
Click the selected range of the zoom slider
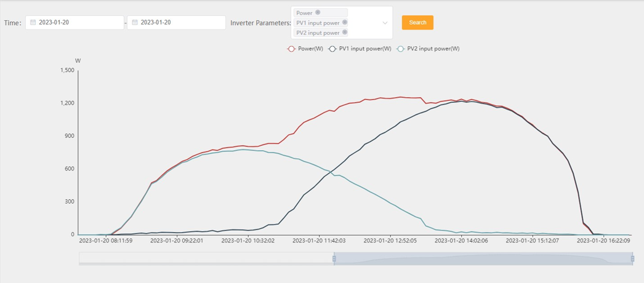click(x=483, y=258)
